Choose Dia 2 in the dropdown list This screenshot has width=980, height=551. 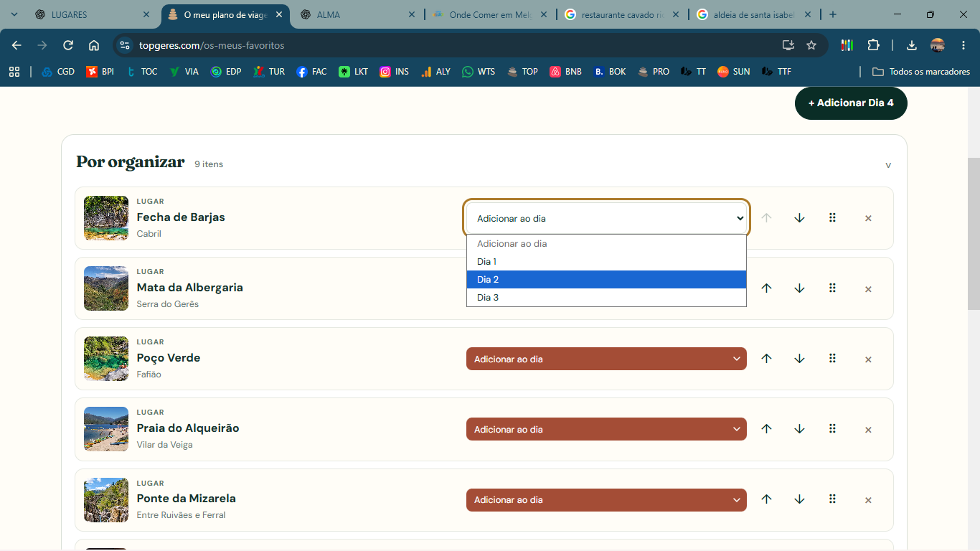click(606, 280)
